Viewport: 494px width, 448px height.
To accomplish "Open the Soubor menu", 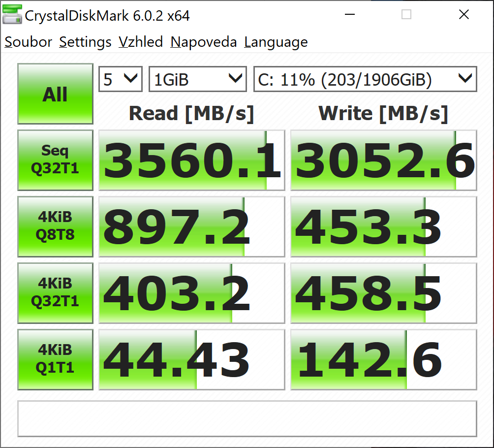I will (x=28, y=42).
